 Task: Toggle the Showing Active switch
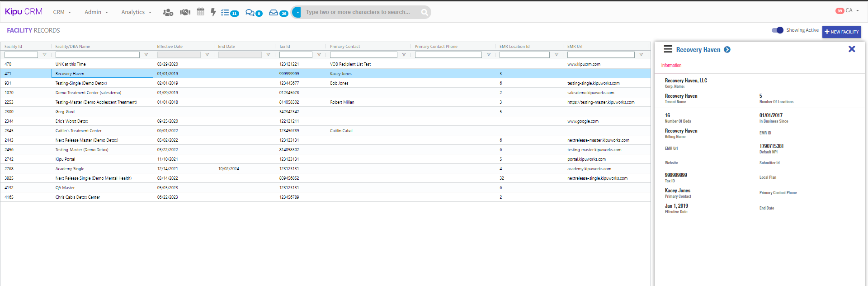(777, 30)
